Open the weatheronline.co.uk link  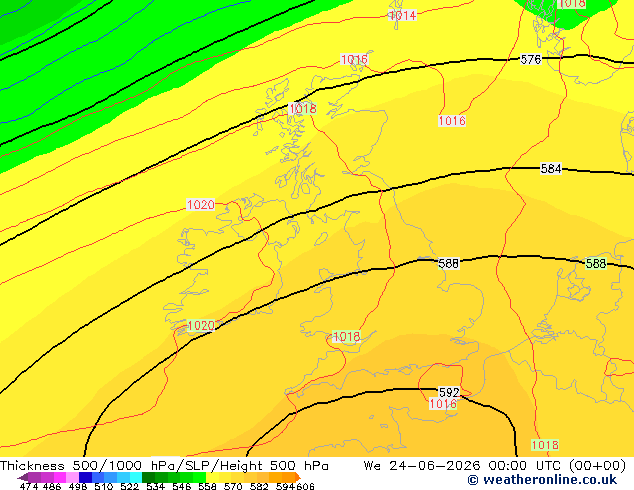tap(549, 480)
